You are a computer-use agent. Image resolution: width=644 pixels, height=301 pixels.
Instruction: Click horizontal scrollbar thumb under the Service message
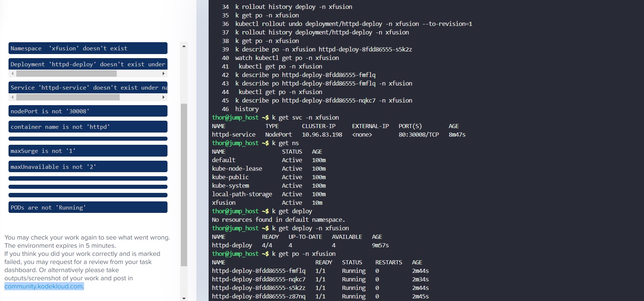click(x=68, y=97)
